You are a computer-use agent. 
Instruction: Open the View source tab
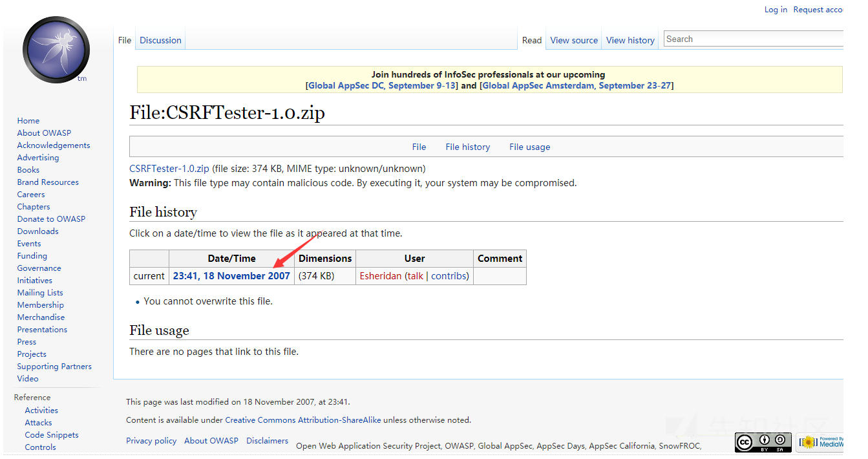coord(574,40)
